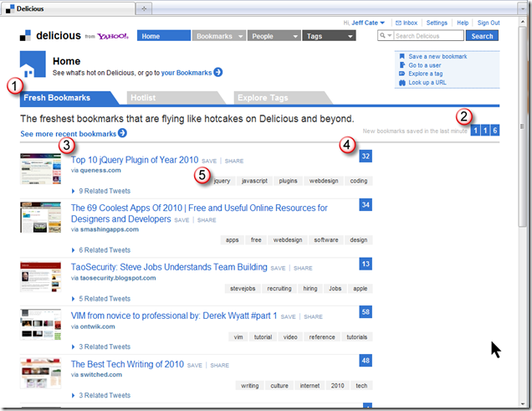This screenshot has height=411, width=532.
Task: Click thumbnail of TaoSecurity article
Action: 40,276
